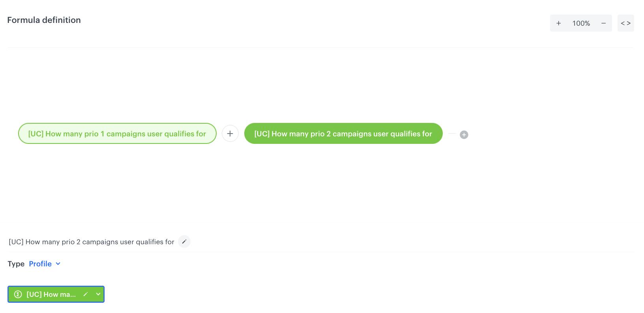Click the plus operator between nodes
The image size is (644, 313).
click(230, 134)
